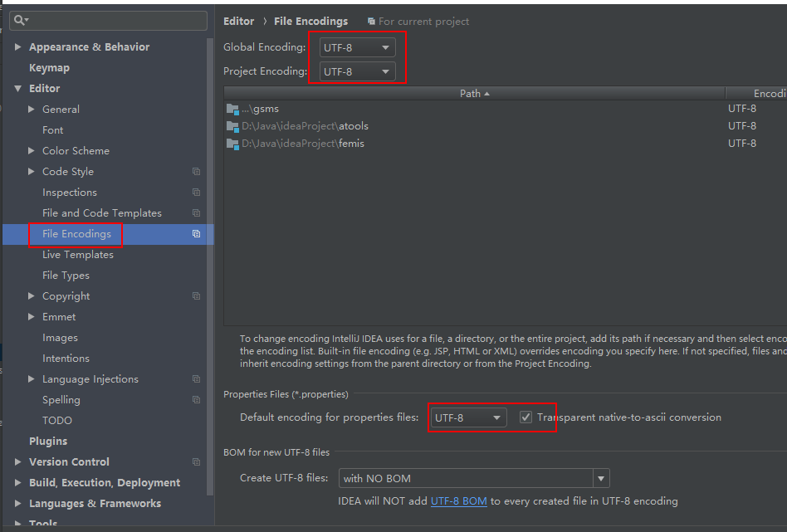This screenshot has width=787, height=532.
Task: Click the 'For current project' icon in header
Action: (371, 22)
